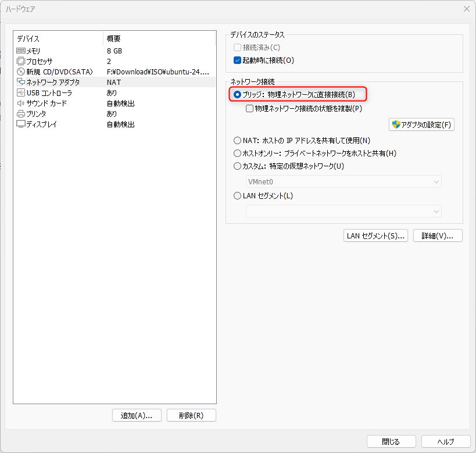Click the network adapter icon
Image resolution: width=476 pixels, height=453 pixels.
[x=21, y=82]
